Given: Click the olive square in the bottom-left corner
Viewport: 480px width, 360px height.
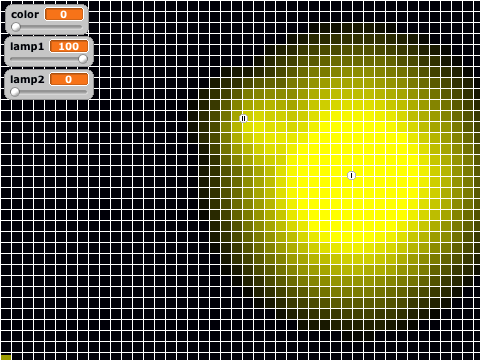Looking at the screenshot, I should 6,357.
